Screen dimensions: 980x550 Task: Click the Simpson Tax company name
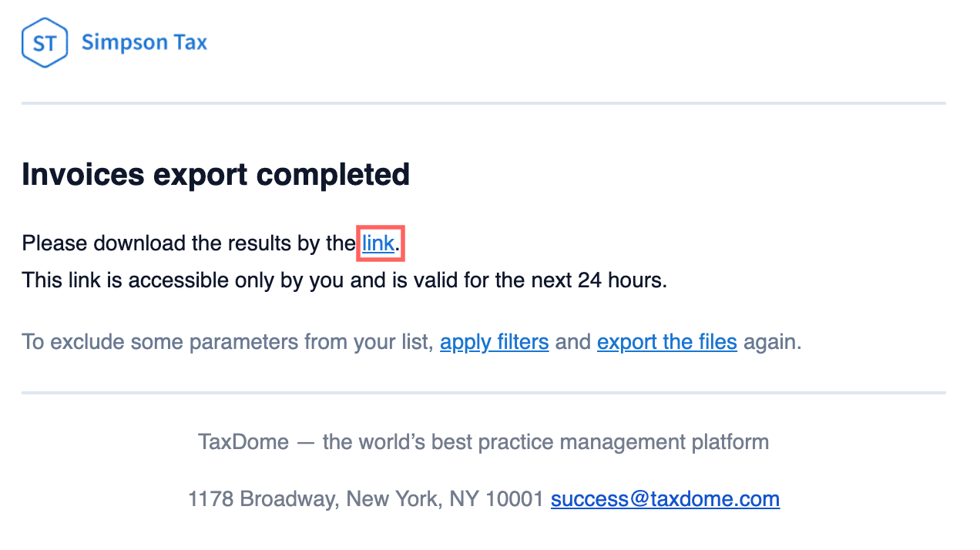click(144, 42)
